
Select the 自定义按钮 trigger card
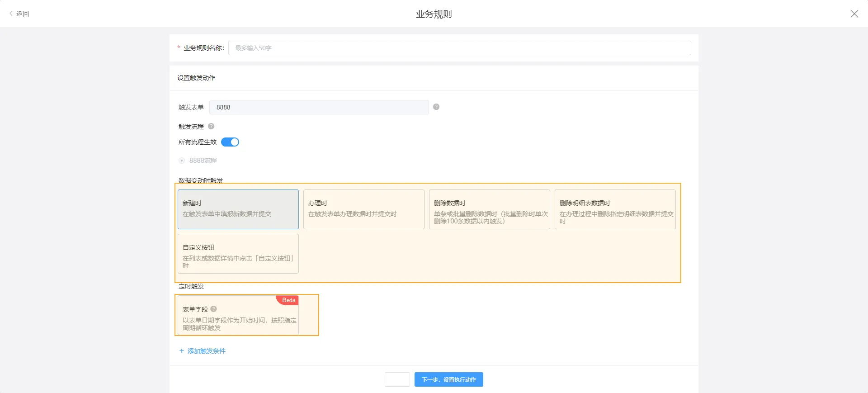pyautogui.click(x=238, y=253)
